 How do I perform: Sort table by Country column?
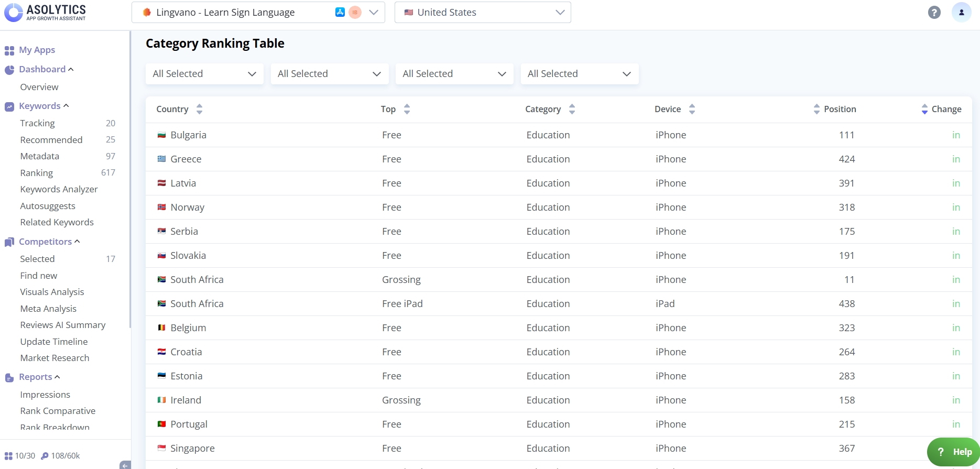[x=199, y=109]
